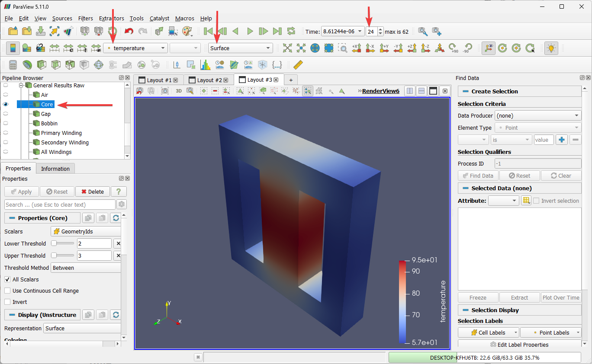Open the Data Producer dropdown
The height and width of the screenshot is (364, 592).
click(538, 115)
